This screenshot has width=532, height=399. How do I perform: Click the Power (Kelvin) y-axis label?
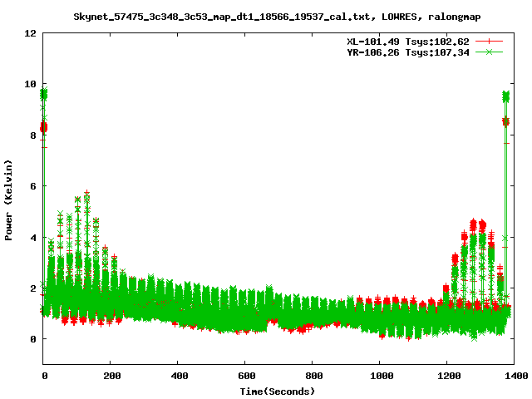click(8, 200)
